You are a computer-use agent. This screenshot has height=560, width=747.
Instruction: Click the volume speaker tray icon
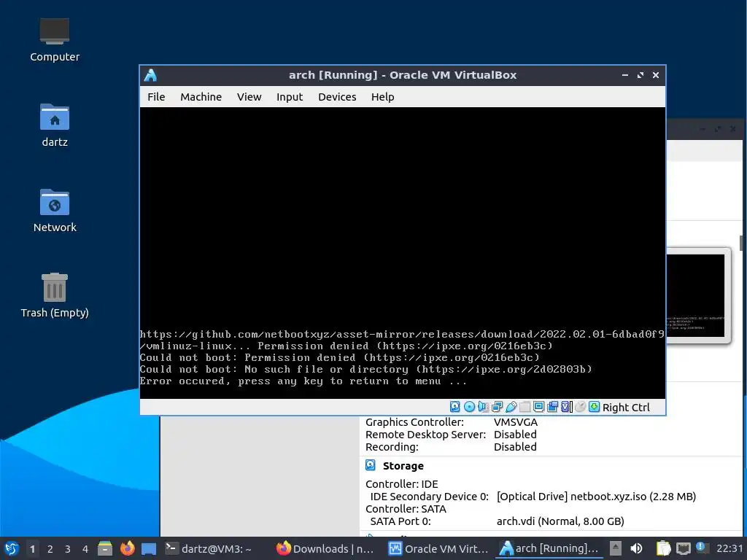coord(636,548)
